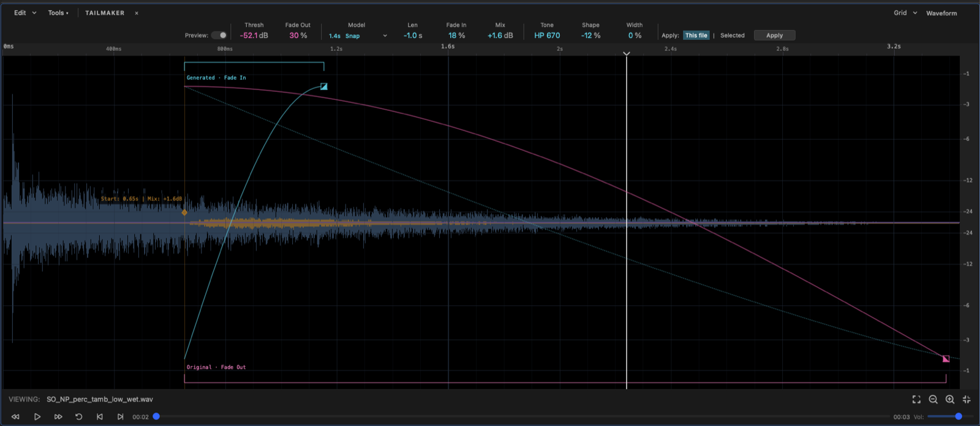Adjust the Vol slider knob
980x426 pixels.
click(959, 416)
